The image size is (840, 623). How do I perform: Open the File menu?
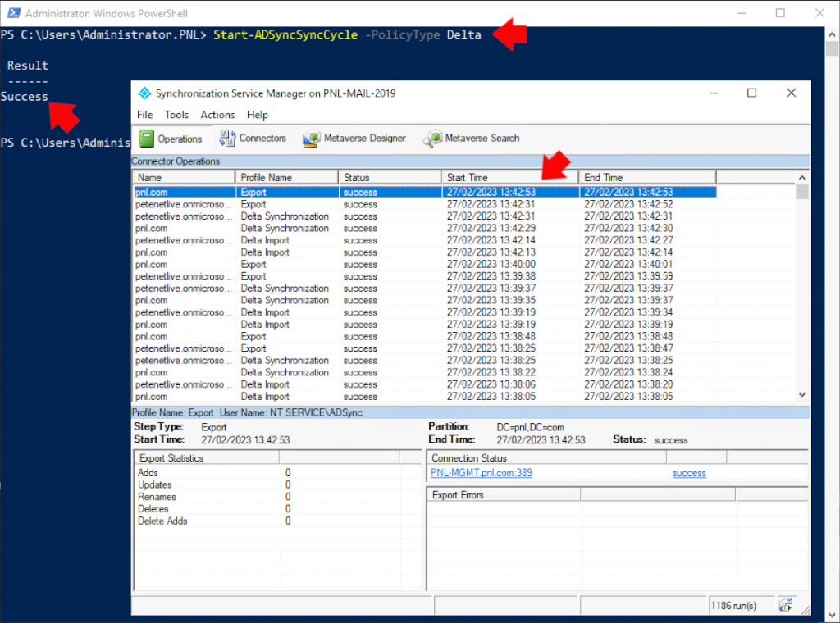tap(144, 115)
